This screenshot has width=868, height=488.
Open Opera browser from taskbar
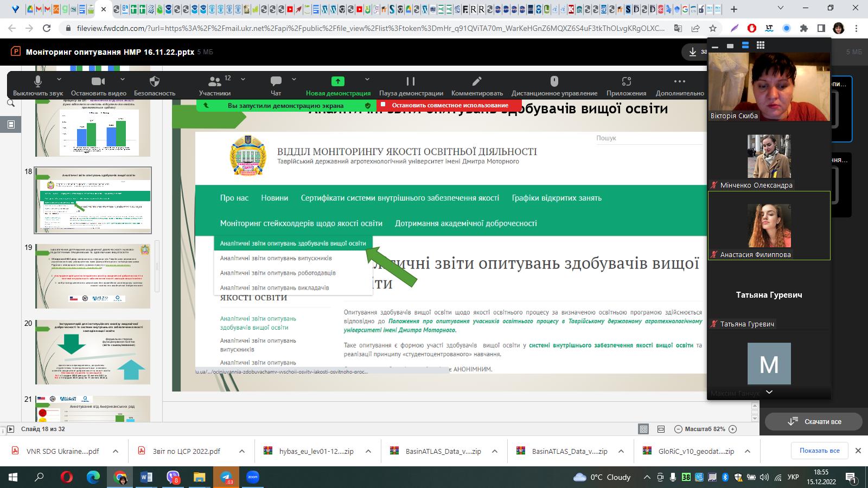click(x=67, y=477)
